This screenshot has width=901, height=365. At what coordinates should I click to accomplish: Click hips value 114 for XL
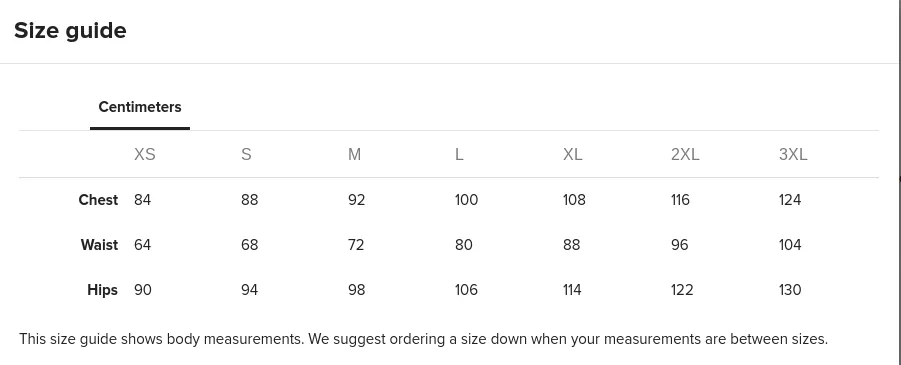coord(572,290)
